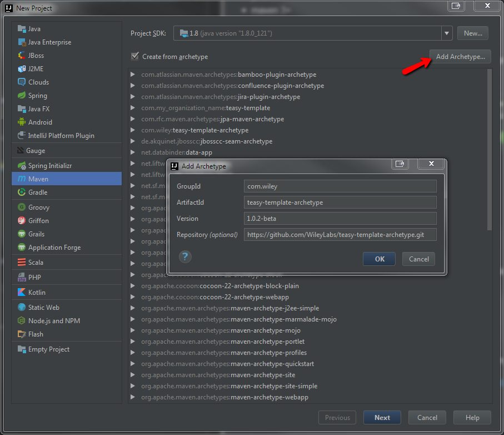504x435 pixels.
Task: Select IntelliJ Platform Plugin type
Action: point(67,136)
